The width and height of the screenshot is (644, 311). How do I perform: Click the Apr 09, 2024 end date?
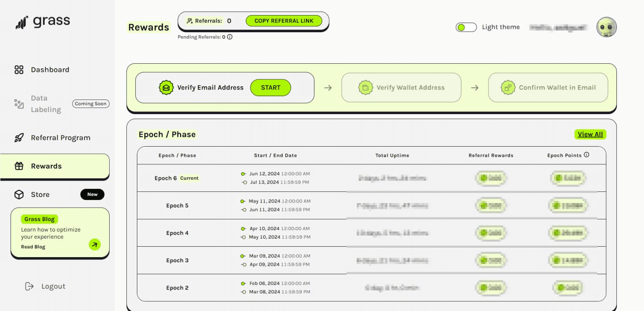tap(265, 264)
